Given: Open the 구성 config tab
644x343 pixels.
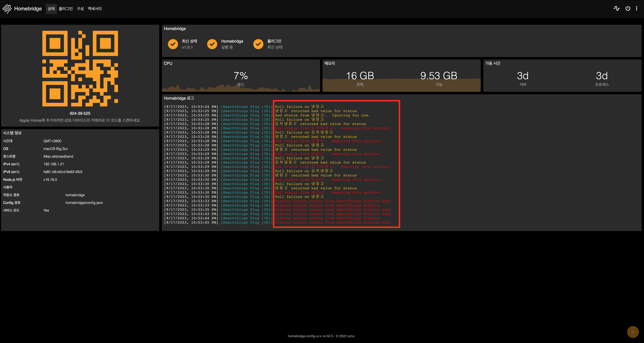Looking at the screenshot, I should [80, 9].
